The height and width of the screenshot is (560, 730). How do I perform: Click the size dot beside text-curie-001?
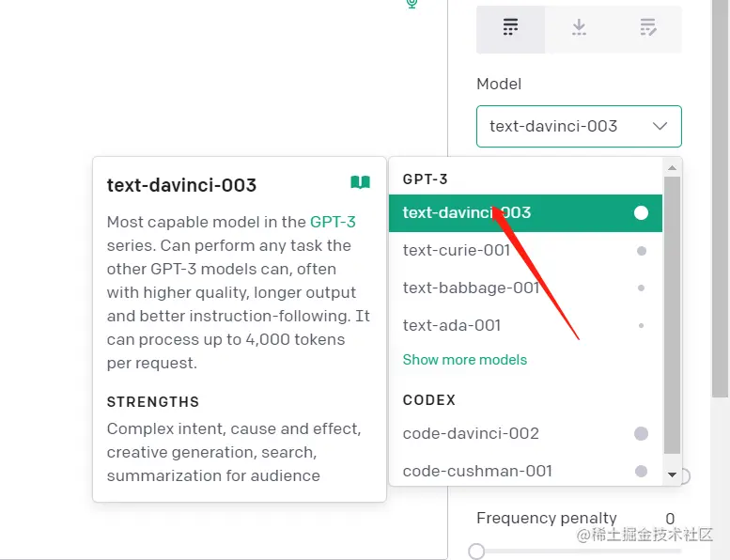[641, 251]
